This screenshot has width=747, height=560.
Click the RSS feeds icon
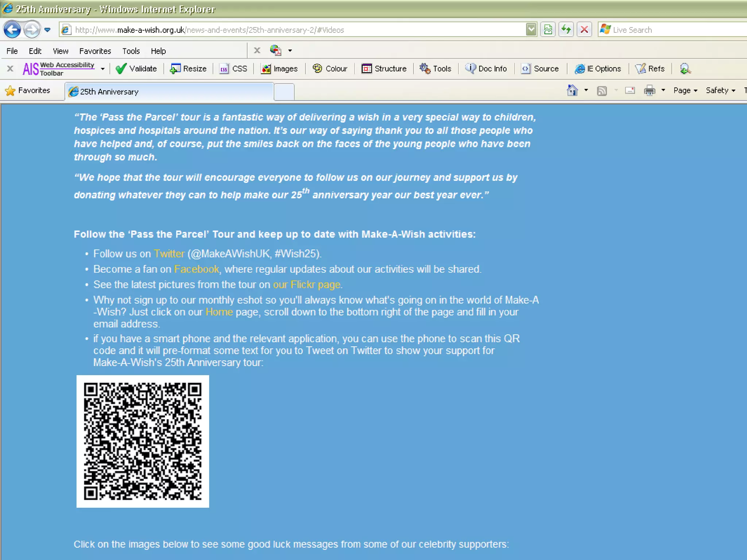601,90
